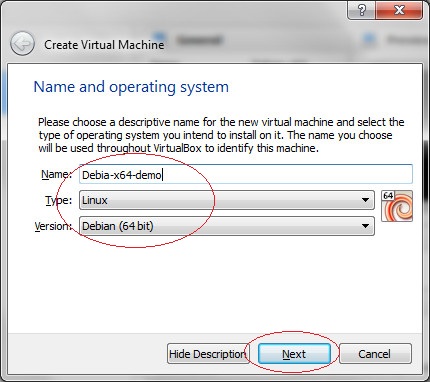Click the 'Create Virtual Machine' title text

104,45
